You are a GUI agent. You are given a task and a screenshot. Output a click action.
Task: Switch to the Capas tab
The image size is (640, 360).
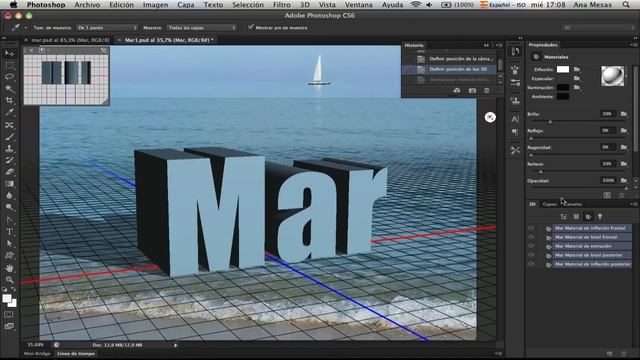tap(549, 204)
